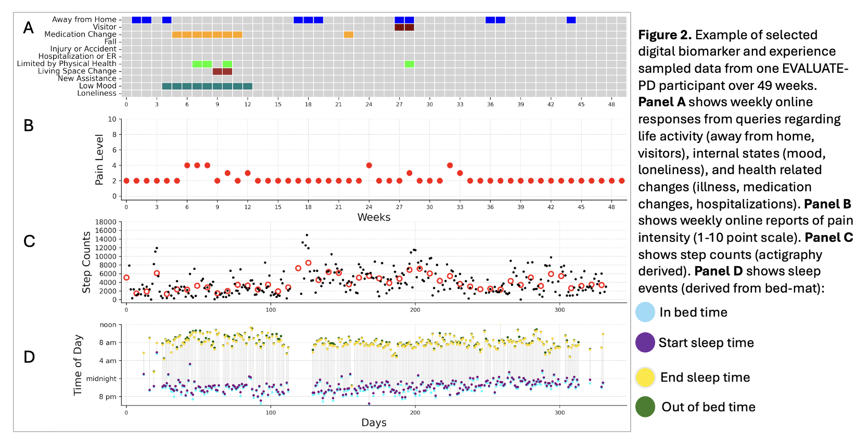Click the bold Figure 2. caption heading
The image size is (868, 444).
click(665, 35)
